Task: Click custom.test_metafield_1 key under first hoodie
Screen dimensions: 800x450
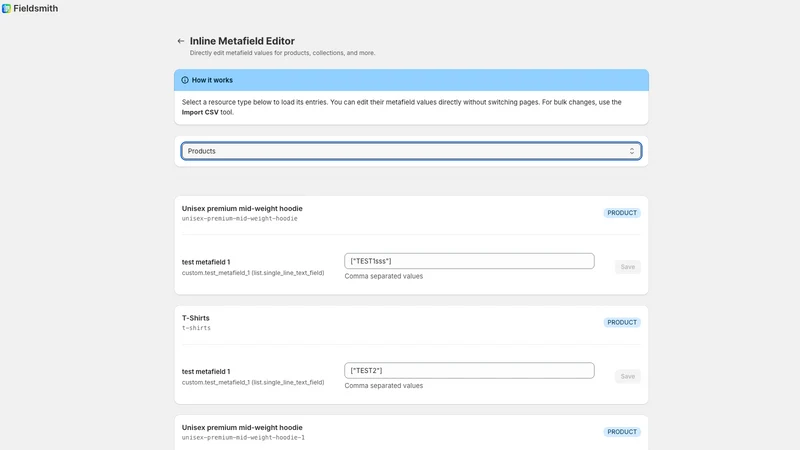Action: point(253,273)
